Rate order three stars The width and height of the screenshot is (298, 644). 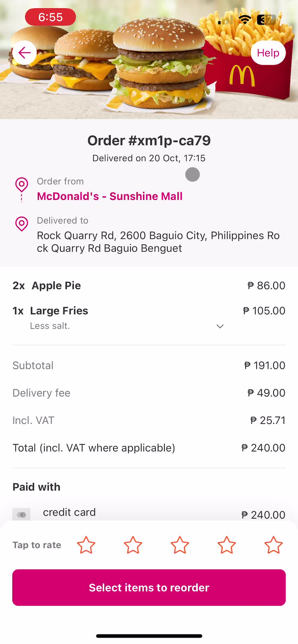click(x=180, y=545)
